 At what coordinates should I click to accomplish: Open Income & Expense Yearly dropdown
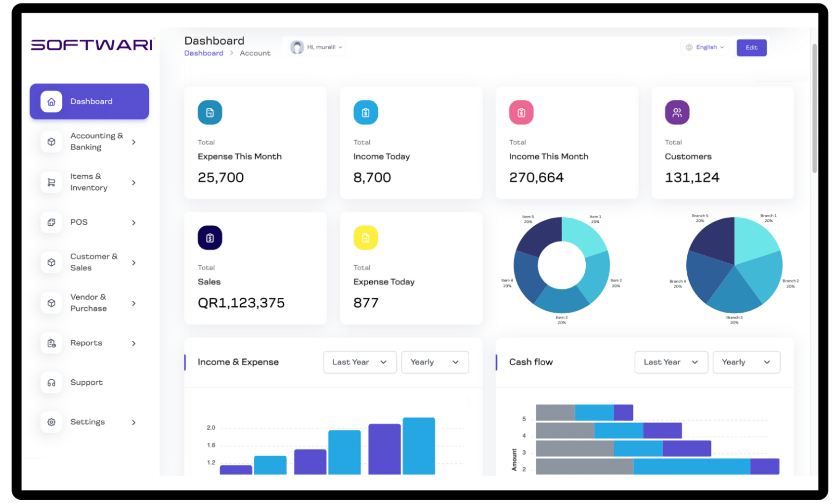tap(435, 363)
